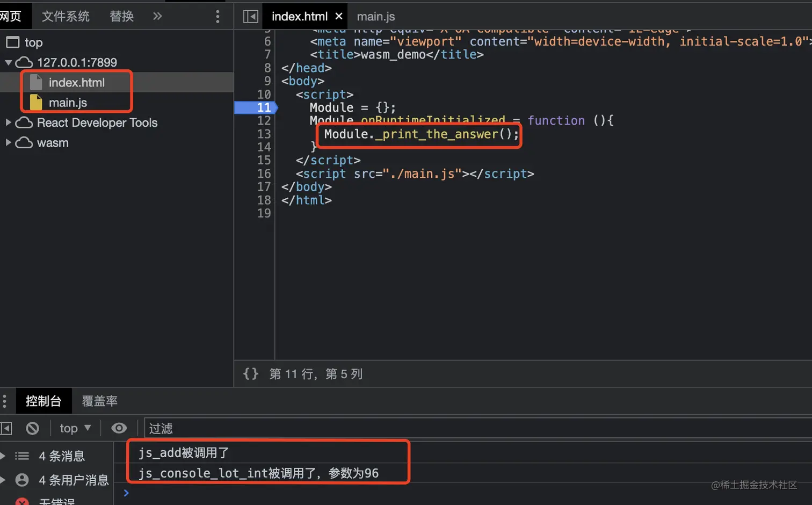Screen dimensions: 812x505
Task: Click the messages list icon
Action: tap(22, 456)
